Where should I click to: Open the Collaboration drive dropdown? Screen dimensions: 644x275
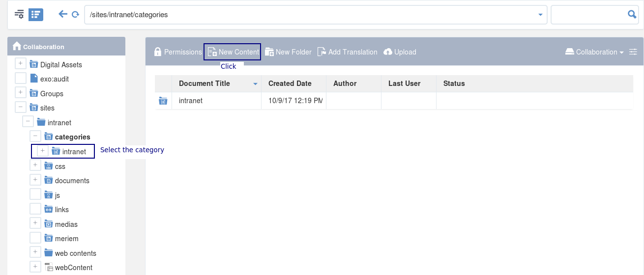click(594, 52)
